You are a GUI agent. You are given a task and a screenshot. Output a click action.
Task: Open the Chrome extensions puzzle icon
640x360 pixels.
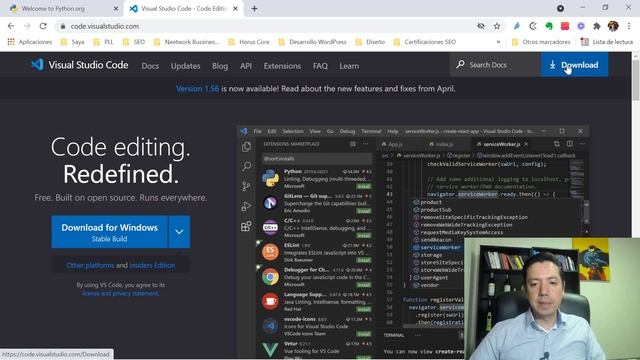coord(597,26)
